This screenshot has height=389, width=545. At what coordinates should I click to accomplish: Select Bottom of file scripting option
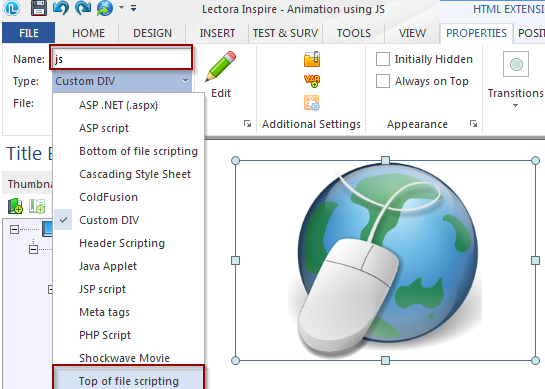(128, 151)
